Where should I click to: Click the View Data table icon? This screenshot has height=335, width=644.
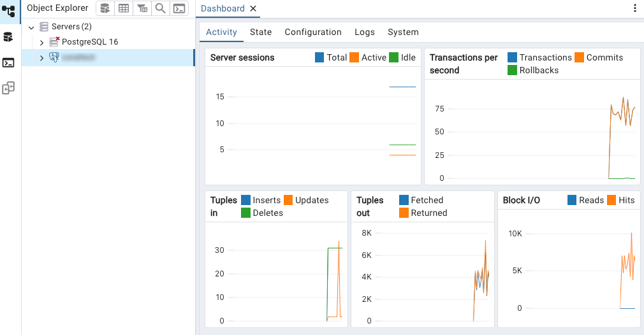tap(124, 8)
